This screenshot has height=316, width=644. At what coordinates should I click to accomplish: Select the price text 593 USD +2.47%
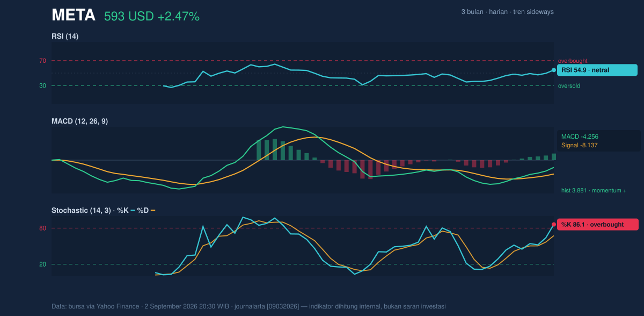point(152,17)
